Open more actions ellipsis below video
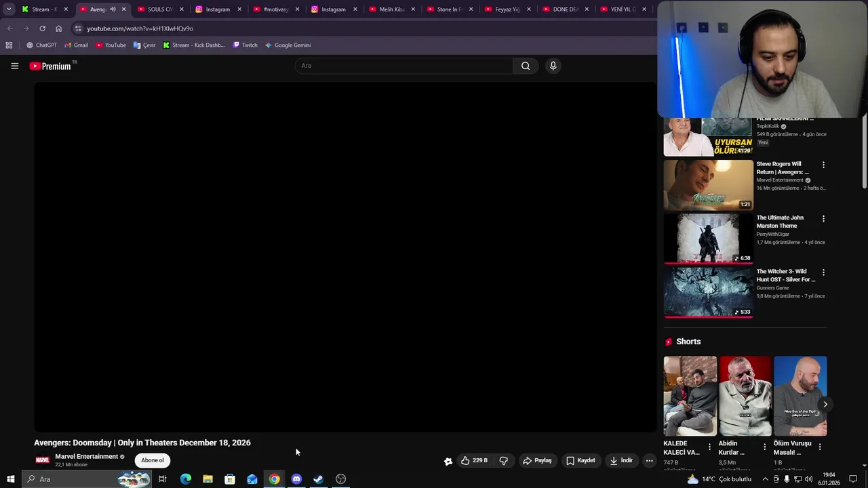This screenshot has width=868, height=488. 649,460
